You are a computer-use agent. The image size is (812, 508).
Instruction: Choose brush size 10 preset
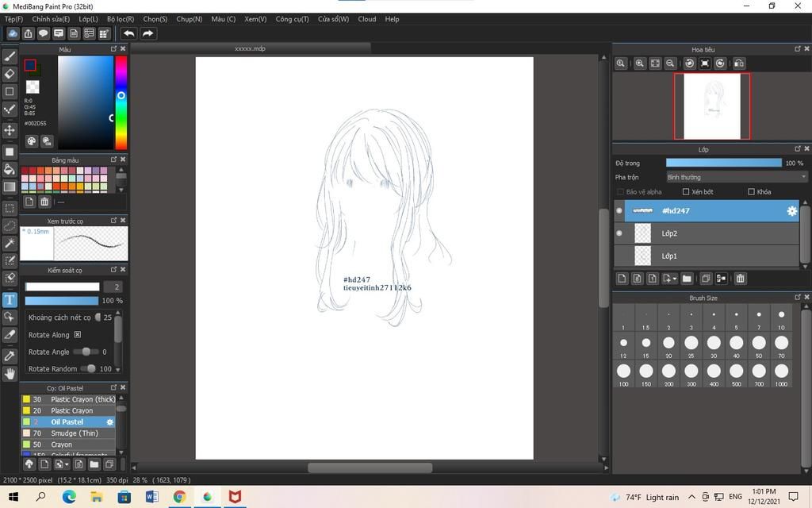[781, 318]
